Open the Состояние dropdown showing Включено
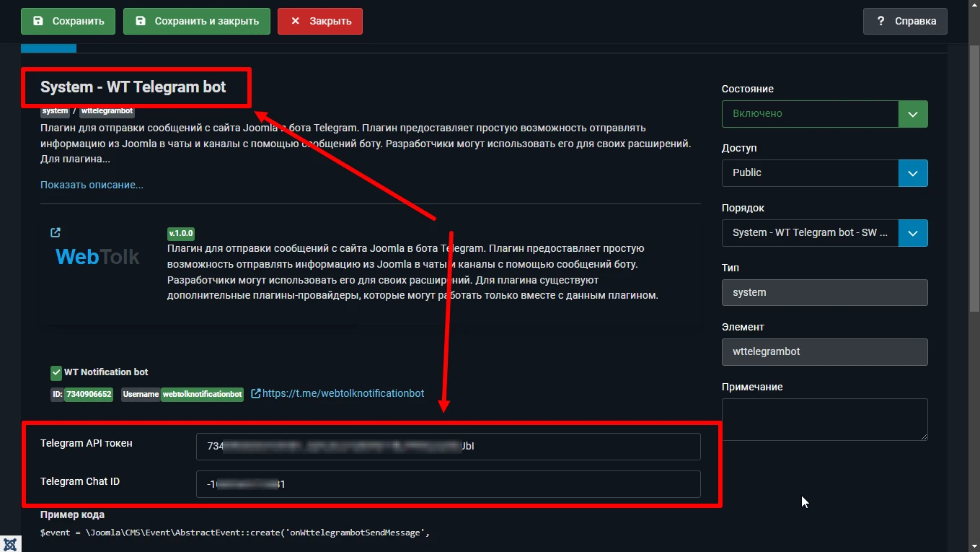Screen dimensions: 980x552 [912, 113]
